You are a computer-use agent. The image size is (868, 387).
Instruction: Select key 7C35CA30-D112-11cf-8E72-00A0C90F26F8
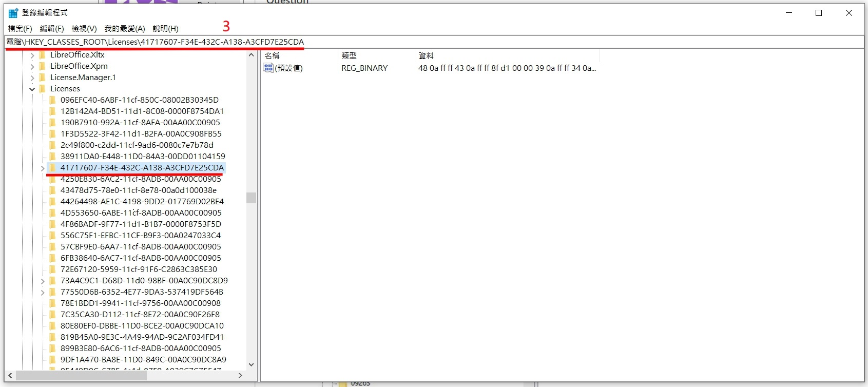point(140,315)
